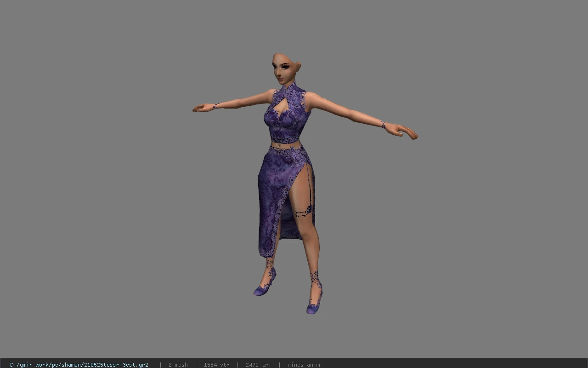The image size is (588, 368).
Task: Click the '2470 tri' triangle count
Action: (258, 364)
